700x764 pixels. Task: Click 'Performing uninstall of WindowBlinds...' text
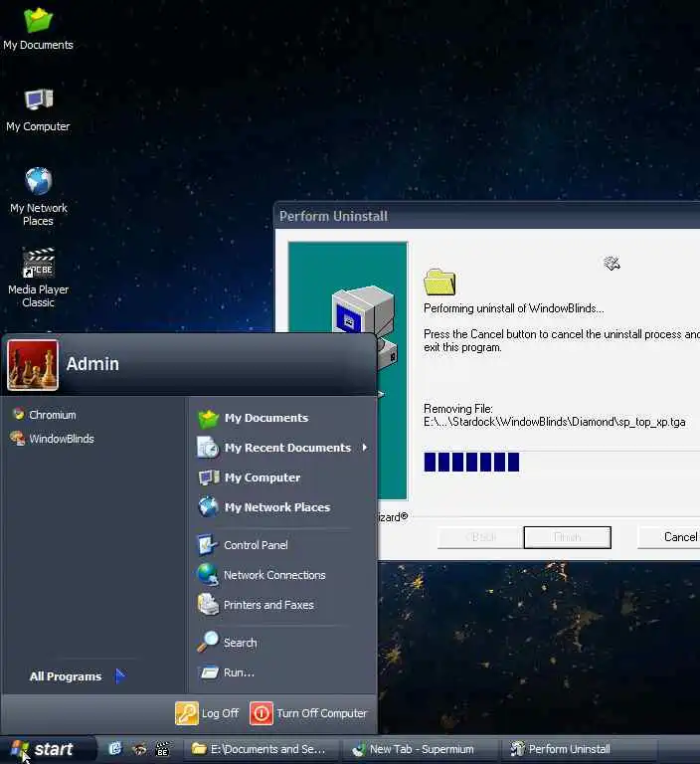point(513,308)
